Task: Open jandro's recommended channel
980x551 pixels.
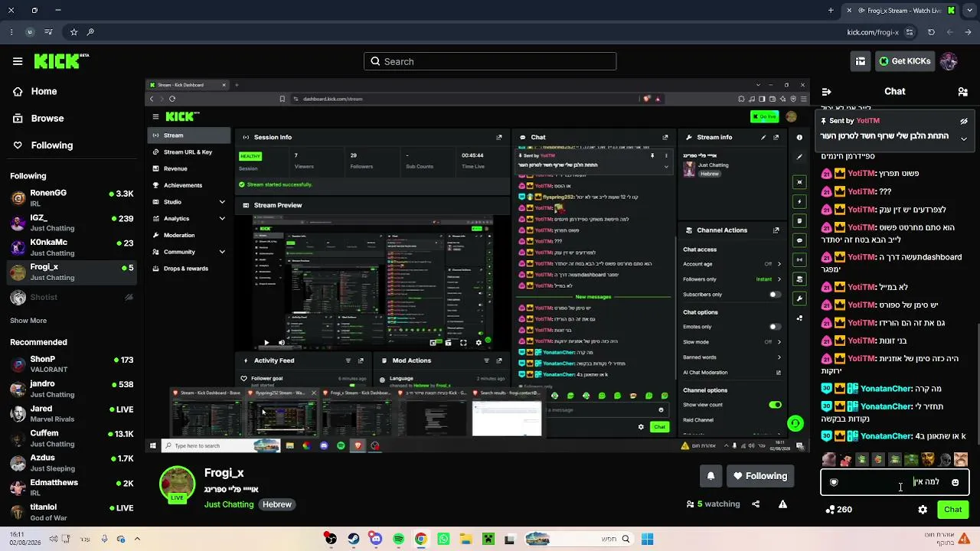Action: coord(71,389)
